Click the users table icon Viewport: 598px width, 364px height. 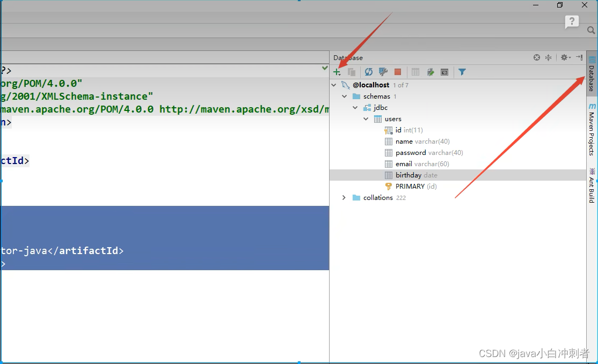(x=377, y=119)
